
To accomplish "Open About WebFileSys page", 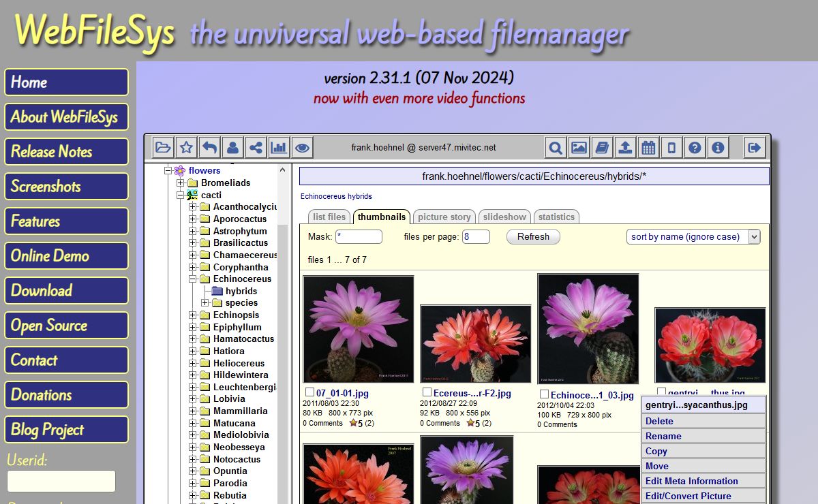I will [x=66, y=117].
